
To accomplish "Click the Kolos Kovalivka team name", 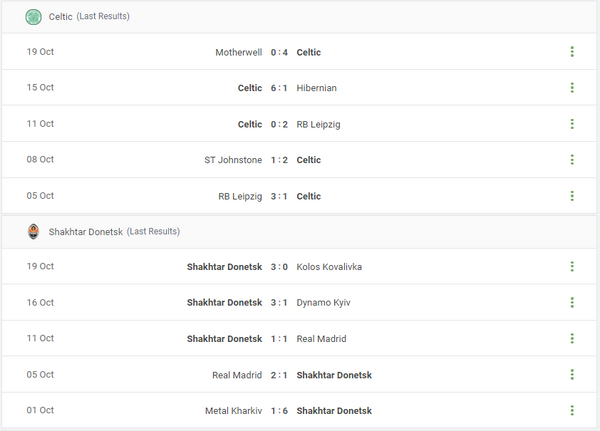I will [x=329, y=267].
